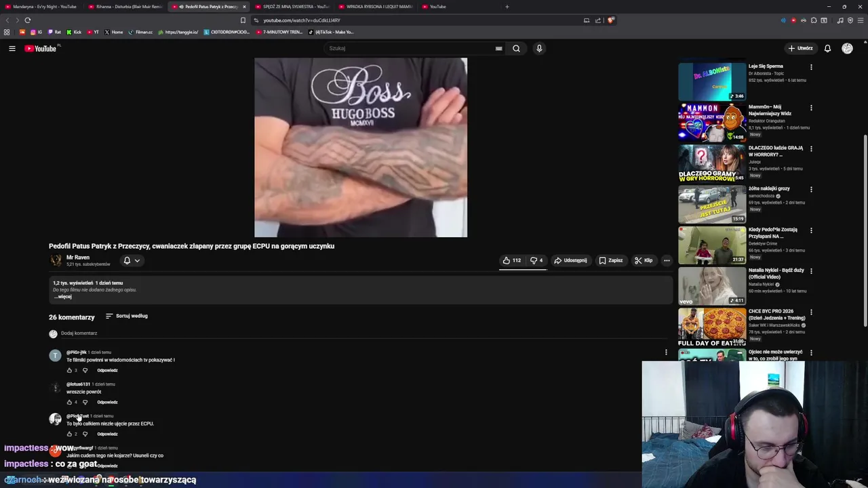Click 'Udostępnij' share button
Image resolution: width=868 pixels, height=488 pixels.
click(570, 260)
